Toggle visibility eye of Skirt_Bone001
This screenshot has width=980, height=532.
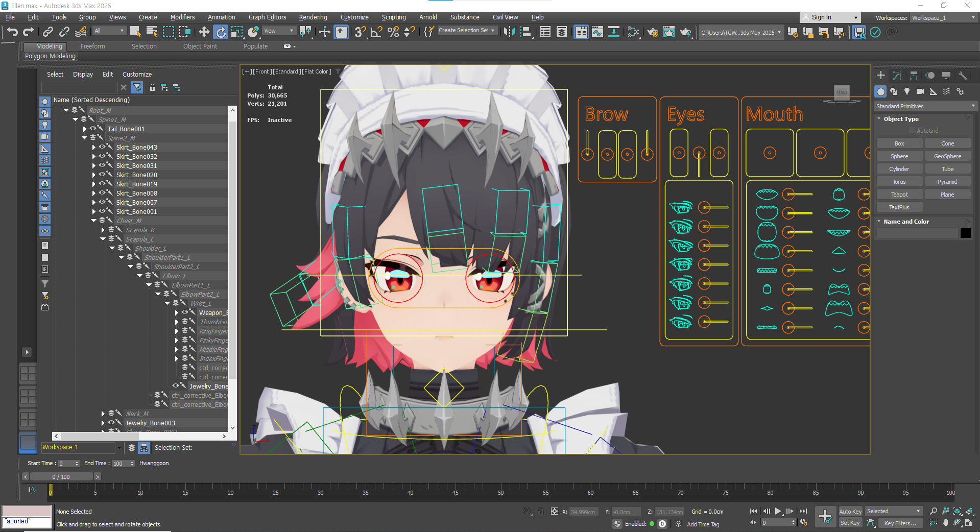click(102, 211)
